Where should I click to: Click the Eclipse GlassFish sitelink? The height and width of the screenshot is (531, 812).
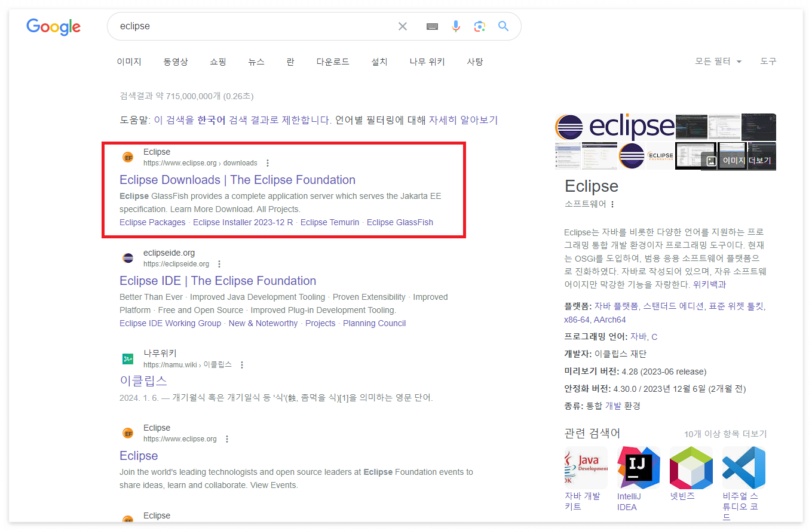[x=400, y=222]
